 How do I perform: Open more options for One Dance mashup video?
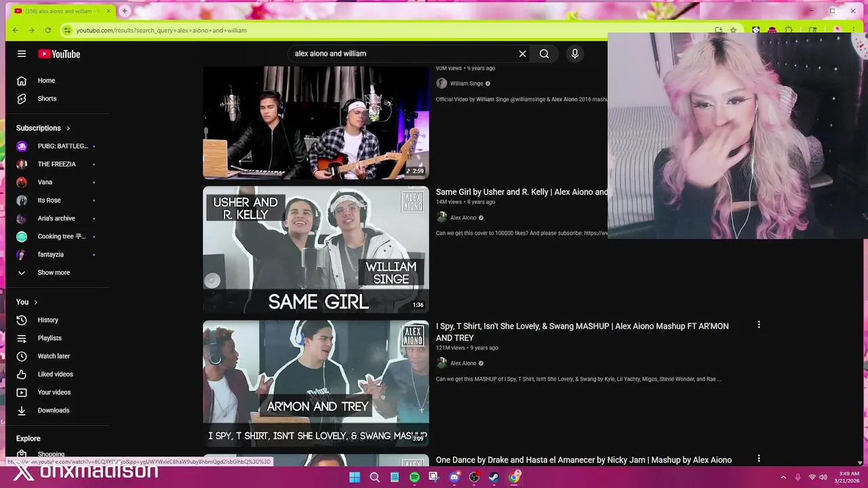pos(759,458)
